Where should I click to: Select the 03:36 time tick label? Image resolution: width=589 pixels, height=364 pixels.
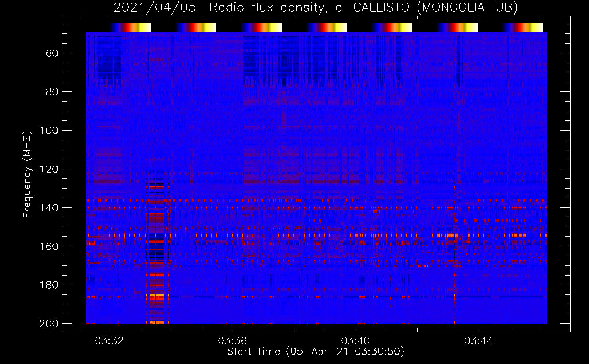(233, 341)
